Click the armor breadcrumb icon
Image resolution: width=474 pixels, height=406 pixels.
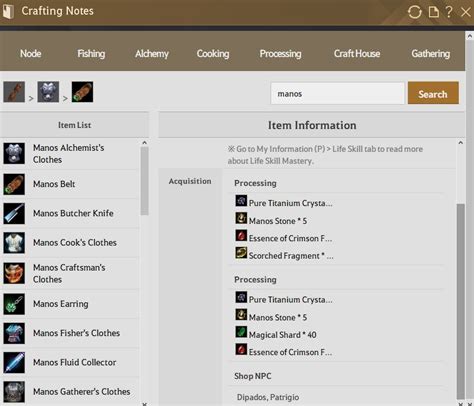pos(48,92)
